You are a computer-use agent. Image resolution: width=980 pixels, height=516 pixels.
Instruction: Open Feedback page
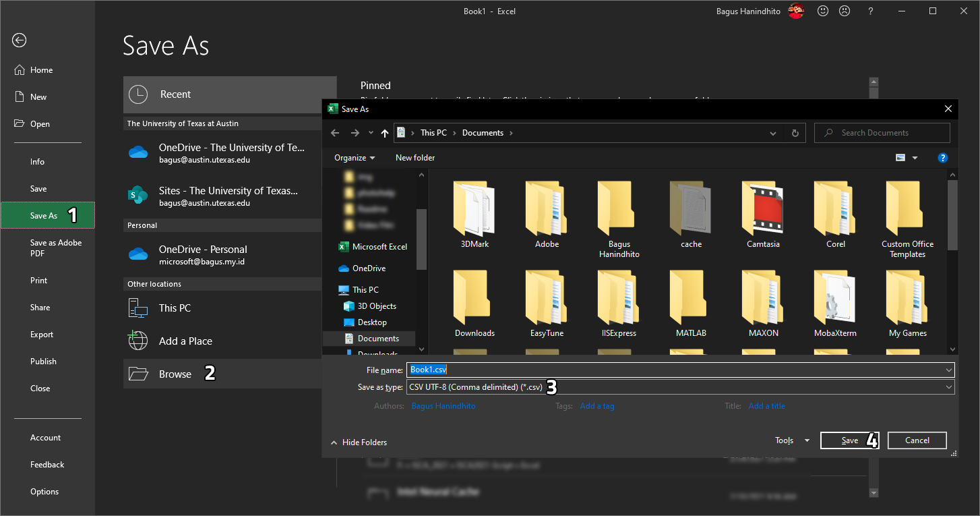47,465
